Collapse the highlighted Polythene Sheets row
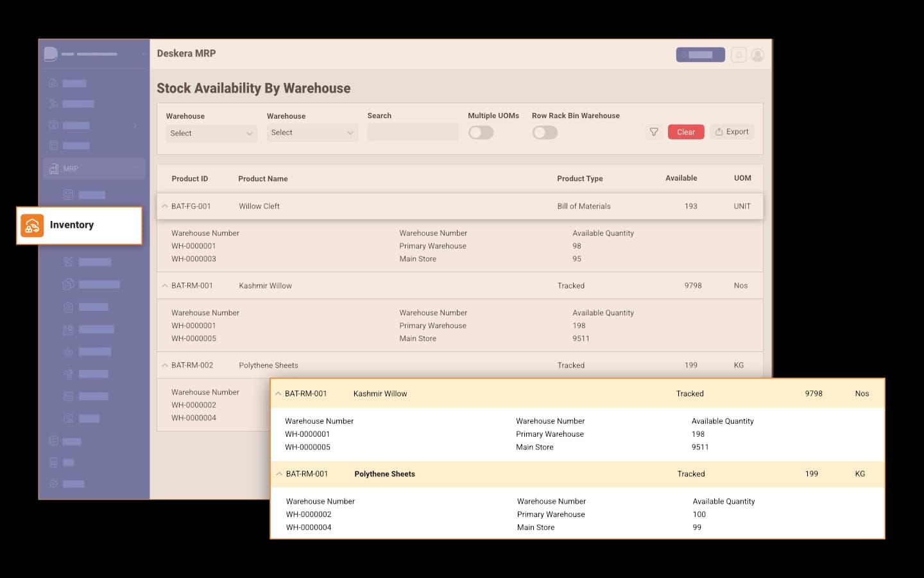Viewport: 924px width, 578px height. (x=279, y=474)
